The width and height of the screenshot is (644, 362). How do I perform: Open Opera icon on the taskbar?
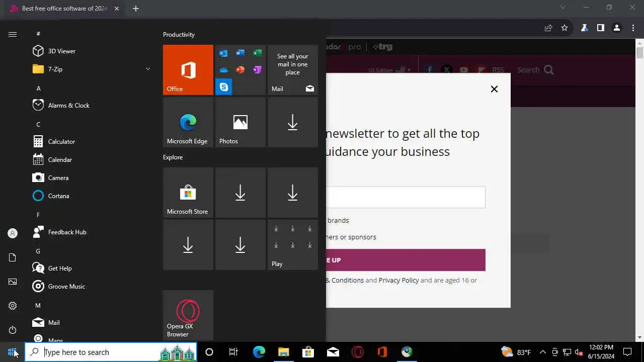pos(358,352)
